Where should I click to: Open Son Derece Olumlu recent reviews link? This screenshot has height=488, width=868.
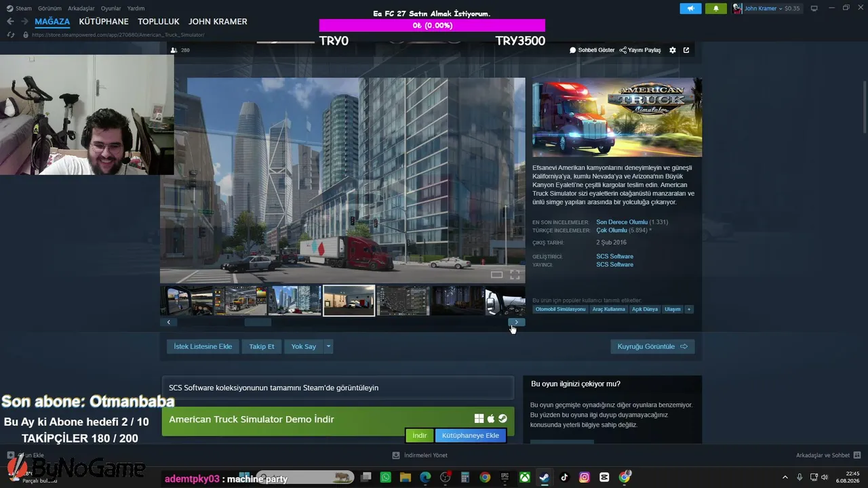pyautogui.click(x=622, y=222)
